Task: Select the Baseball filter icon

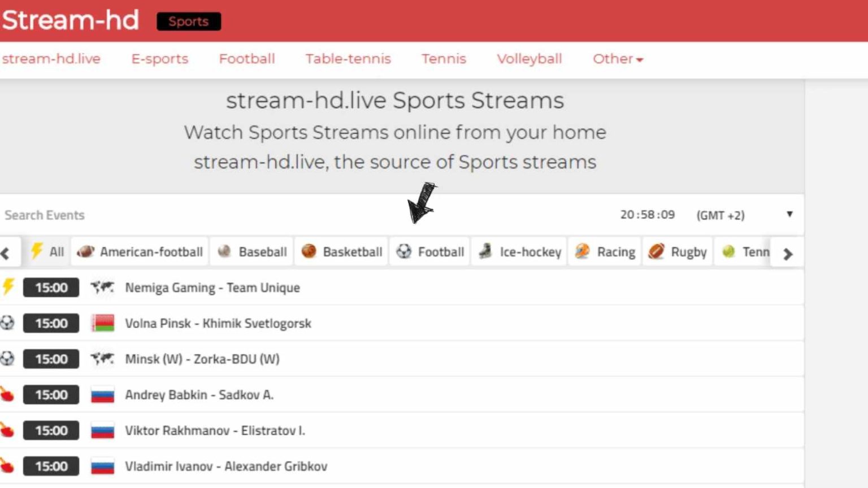Action: coord(224,251)
